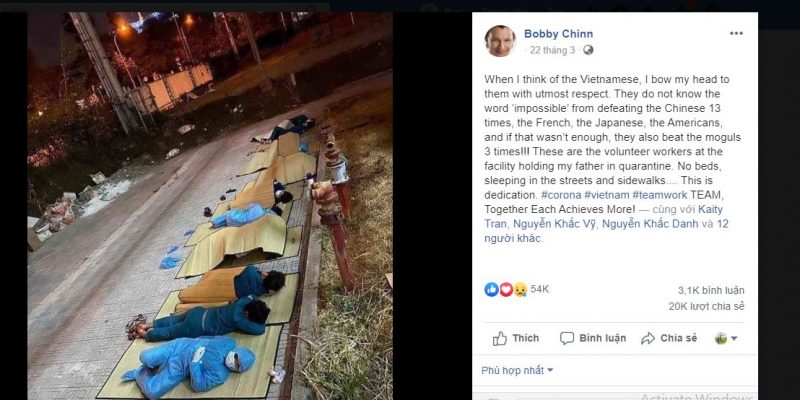Open Bobby Chinn's profile name link

[556, 33]
